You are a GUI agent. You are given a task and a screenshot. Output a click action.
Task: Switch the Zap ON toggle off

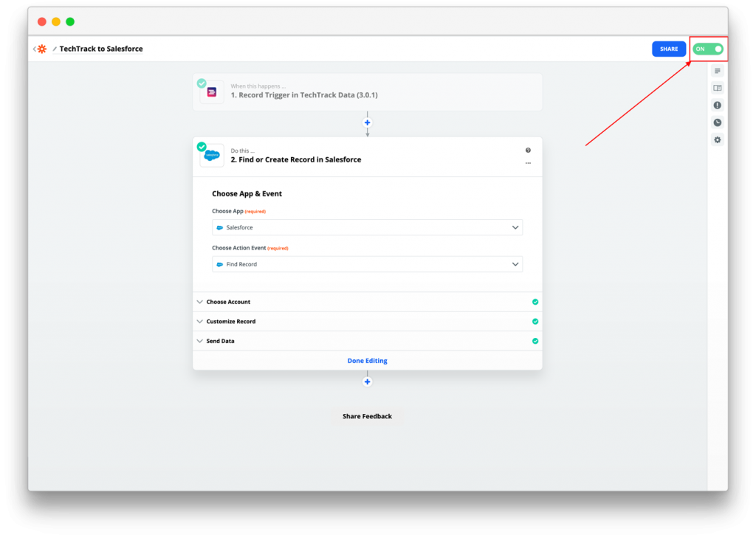click(708, 49)
